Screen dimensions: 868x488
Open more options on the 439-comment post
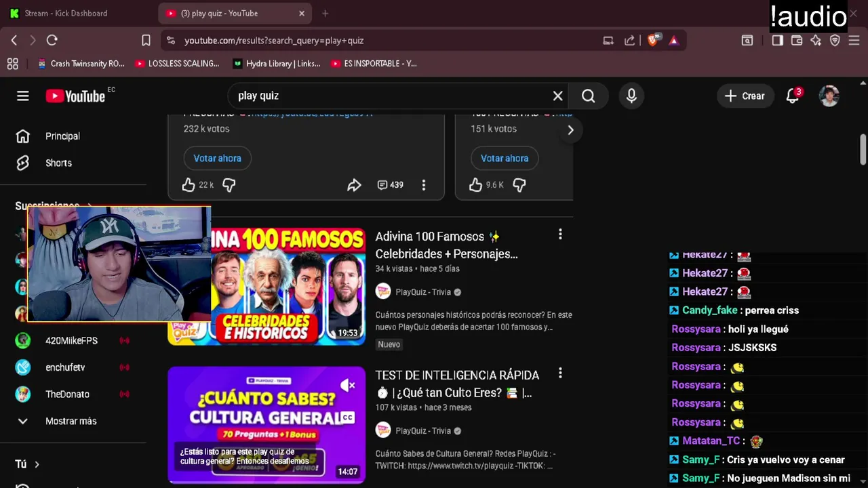(424, 185)
